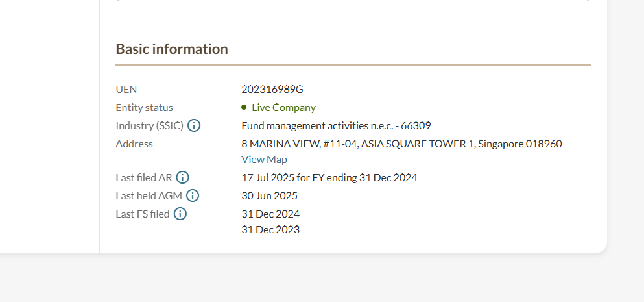Click the 31 Dec 2024 FS filed date
The image size is (644, 302).
pyautogui.click(x=270, y=214)
